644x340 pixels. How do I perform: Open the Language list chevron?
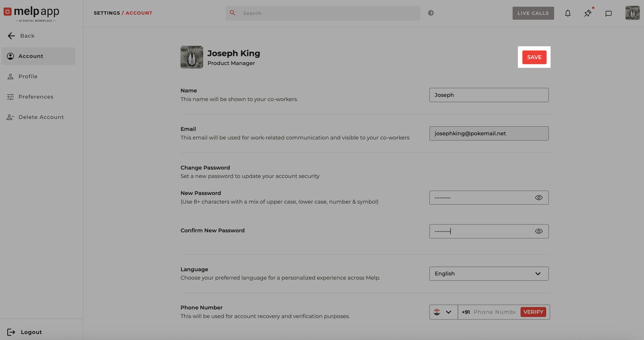click(538, 274)
